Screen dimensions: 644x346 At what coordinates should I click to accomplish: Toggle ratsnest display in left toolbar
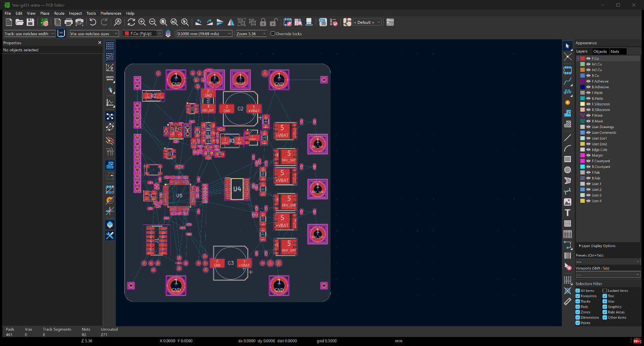(110, 116)
